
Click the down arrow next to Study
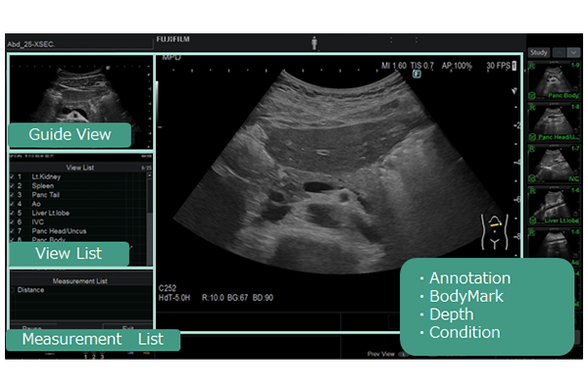pos(573,53)
